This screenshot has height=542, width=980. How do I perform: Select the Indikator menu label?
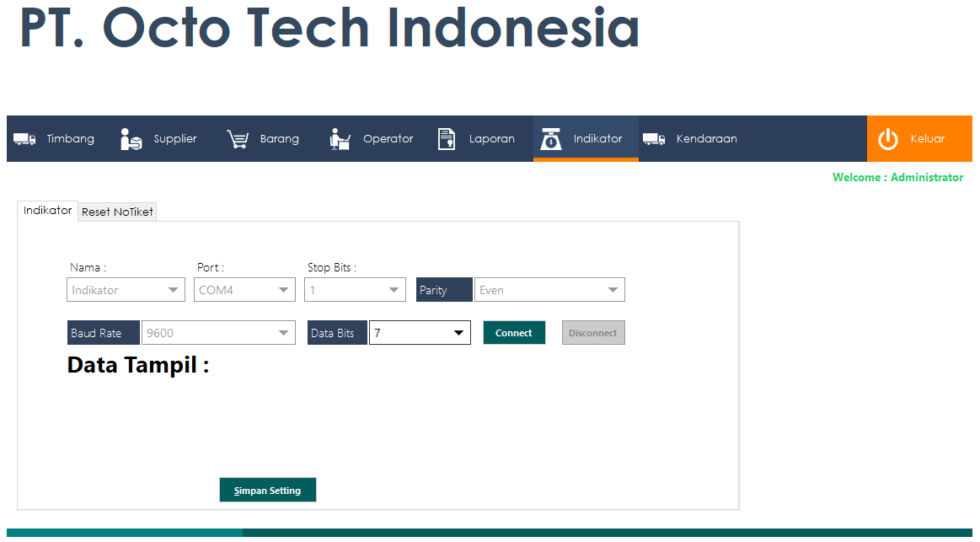pos(597,139)
